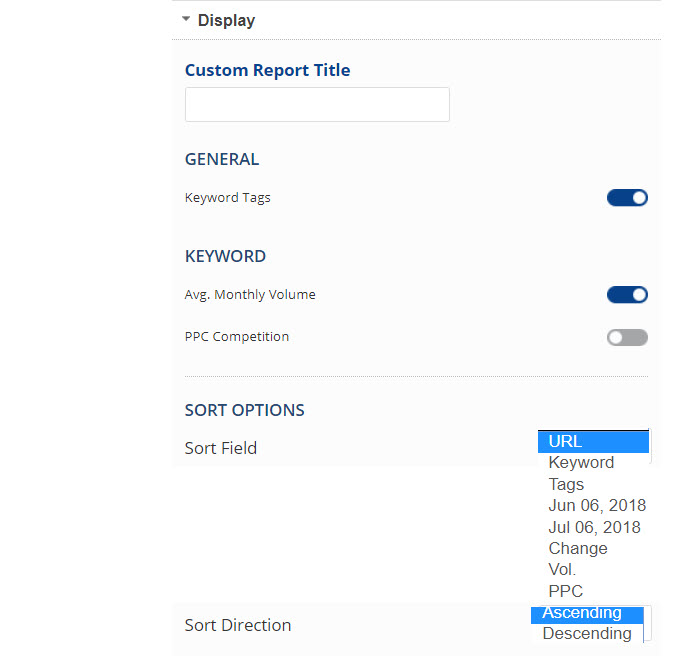
Task: Enable the PPC Competition toggle
Action: click(627, 337)
